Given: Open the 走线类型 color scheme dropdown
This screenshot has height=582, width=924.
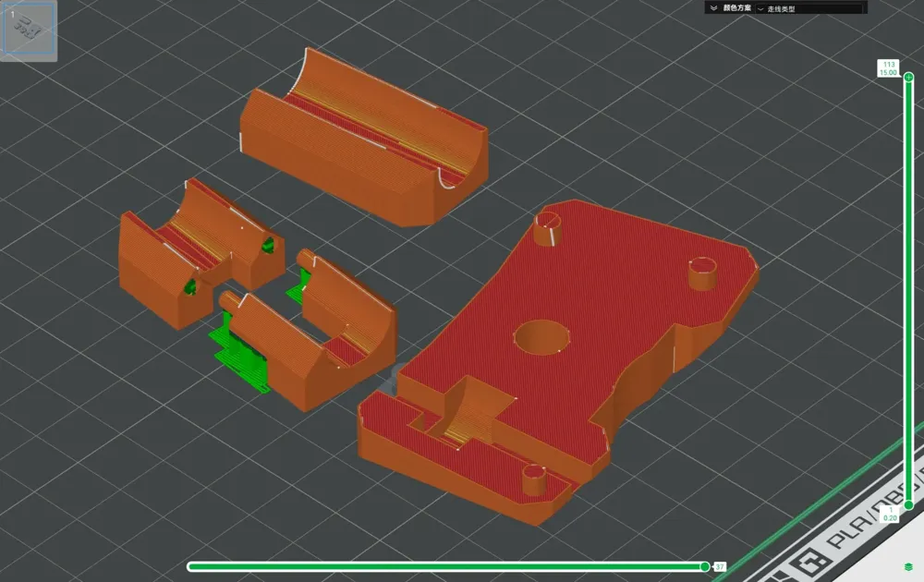Looking at the screenshot, I should (809, 9).
